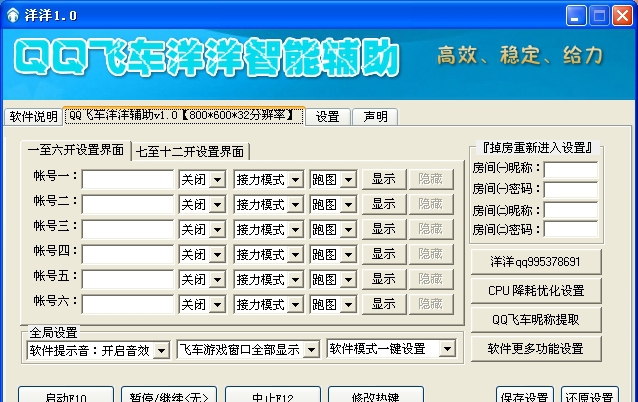Open the 跑图 dropdown for 帐号一

pos(333,179)
